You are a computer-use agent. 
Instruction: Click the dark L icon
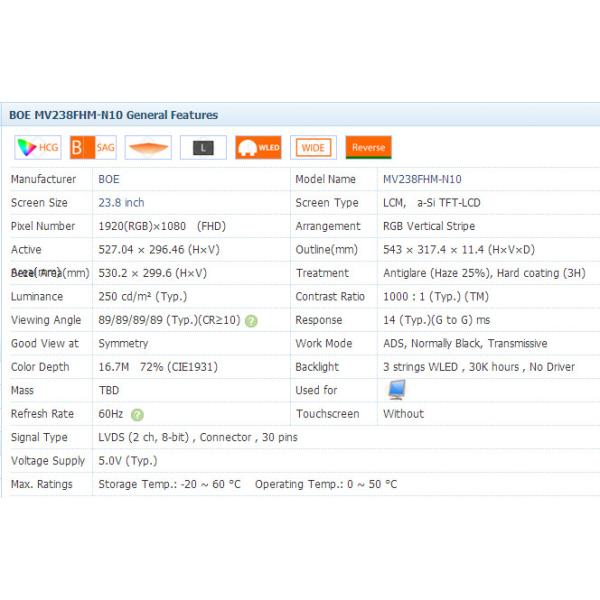[x=203, y=148]
